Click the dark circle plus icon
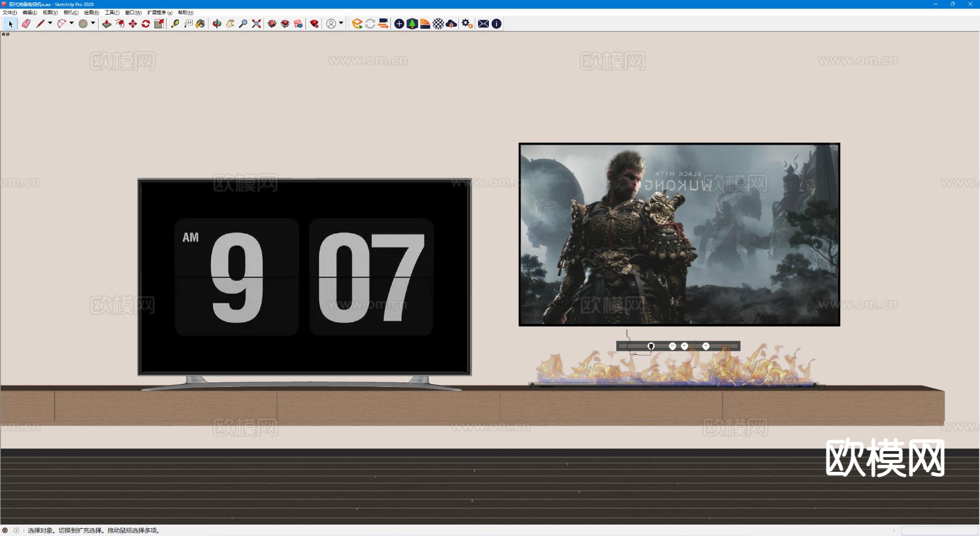This screenshot has height=536, width=980. pyautogui.click(x=399, y=24)
